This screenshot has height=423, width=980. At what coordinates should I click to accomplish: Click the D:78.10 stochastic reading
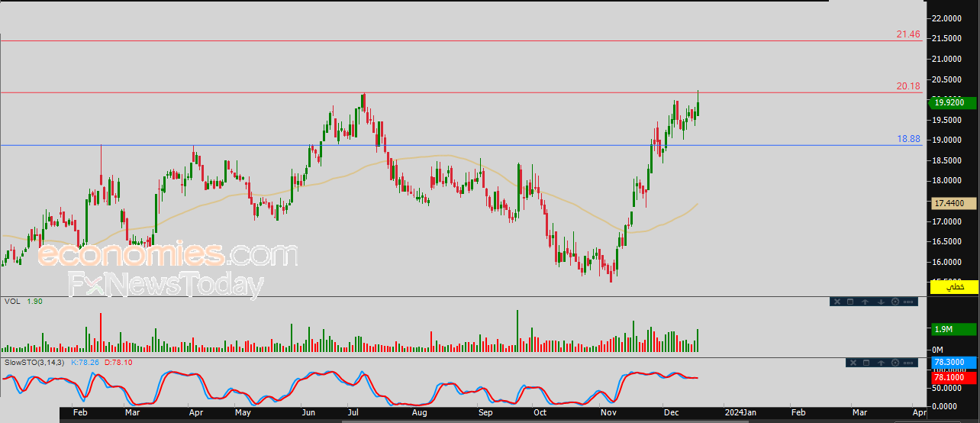click(x=118, y=362)
